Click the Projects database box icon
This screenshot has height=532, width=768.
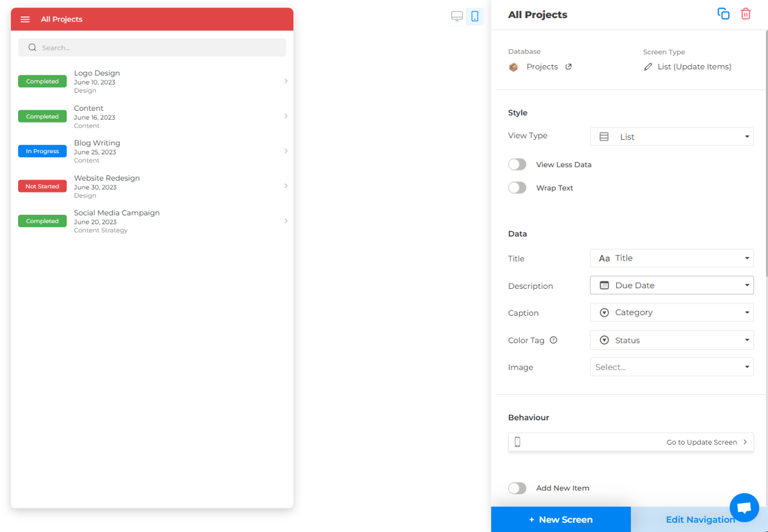(x=514, y=67)
